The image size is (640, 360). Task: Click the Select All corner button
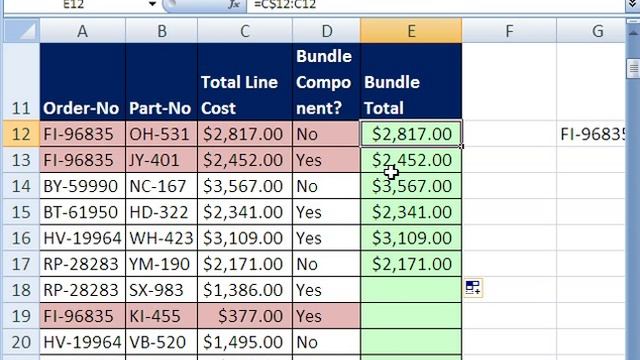(22, 31)
